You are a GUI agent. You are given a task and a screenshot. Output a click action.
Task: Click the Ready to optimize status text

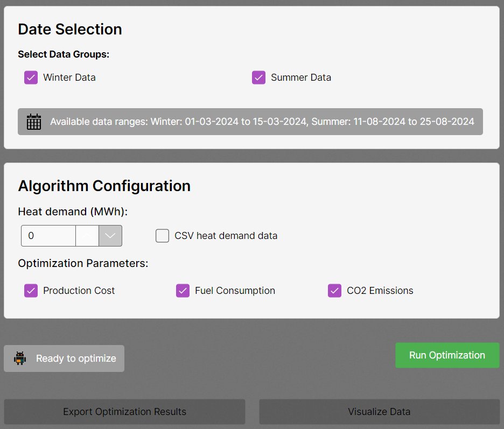[x=76, y=358]
